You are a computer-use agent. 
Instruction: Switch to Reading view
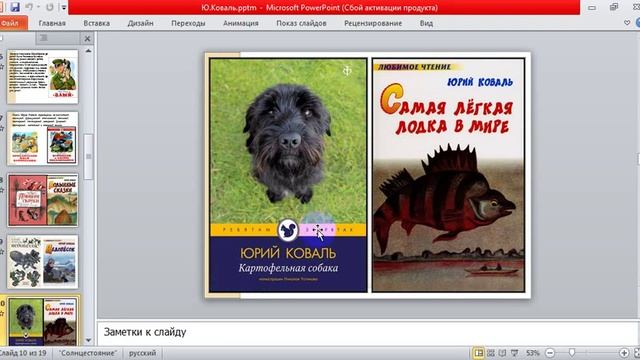502,353
